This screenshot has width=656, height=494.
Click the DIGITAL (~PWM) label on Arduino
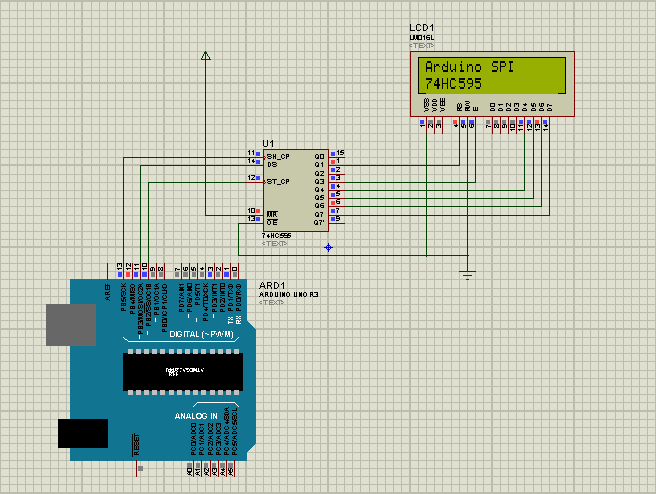tap(201, 334)
